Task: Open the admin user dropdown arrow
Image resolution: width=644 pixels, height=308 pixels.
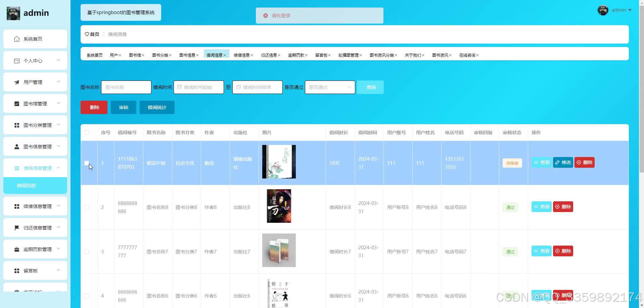Action: pyautogui.click(x=630, y=10)
